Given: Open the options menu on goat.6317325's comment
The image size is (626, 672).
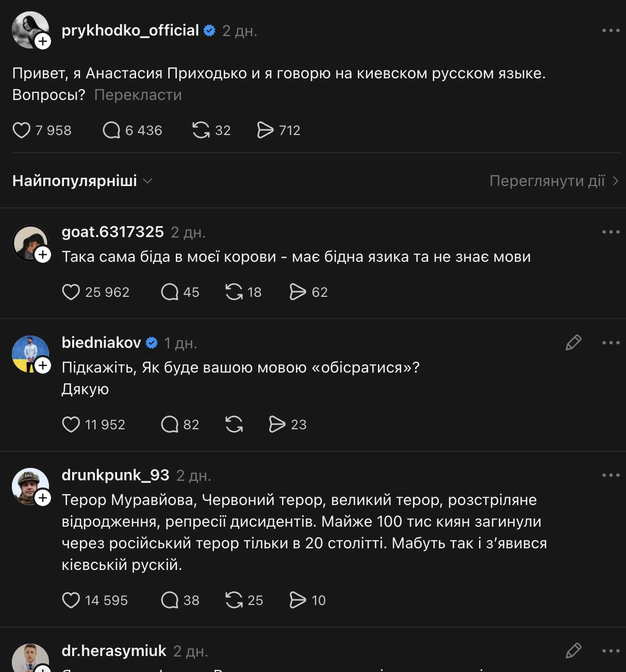Looking at the screenshot, I should pos(612,231).
